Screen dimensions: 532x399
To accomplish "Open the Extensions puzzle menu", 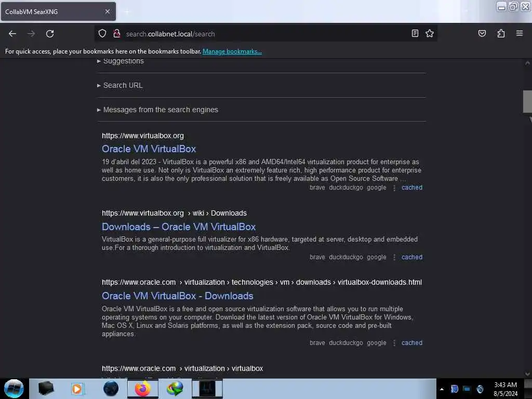I will click(501, 33).
